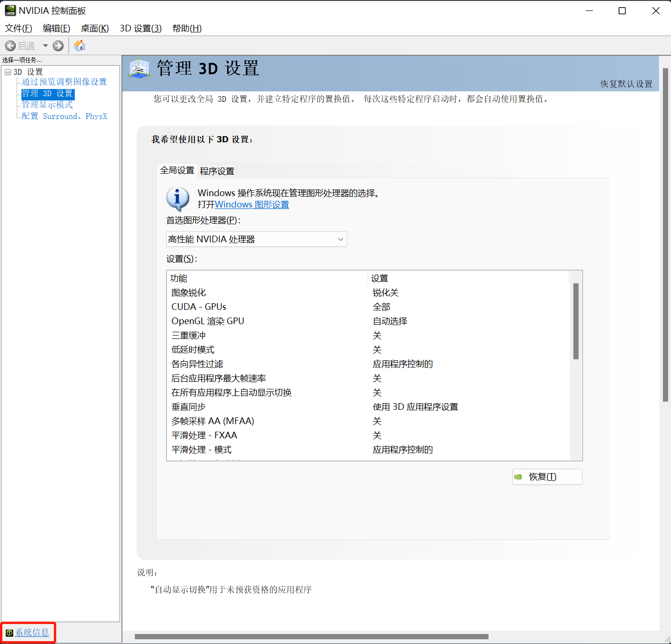Close the NVIDIA 控制面板 window
The height and width of the screenshot is (644, 671).
[x=656, y=10]
